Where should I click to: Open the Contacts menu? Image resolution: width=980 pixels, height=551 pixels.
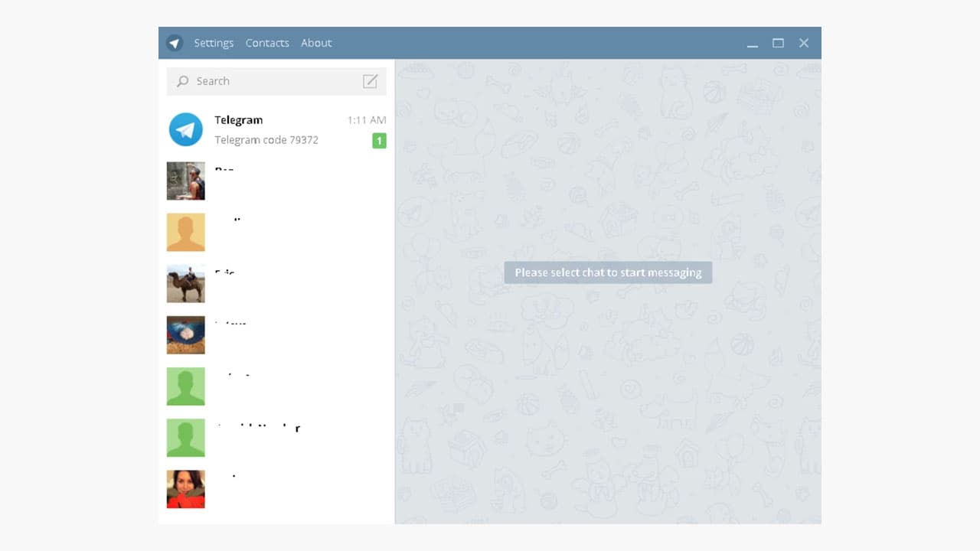267,43
